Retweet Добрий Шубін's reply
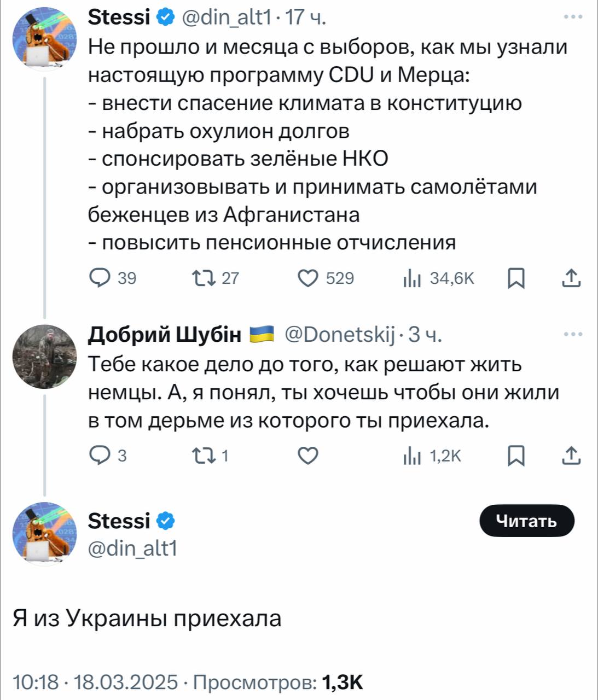 pos(205,455)
